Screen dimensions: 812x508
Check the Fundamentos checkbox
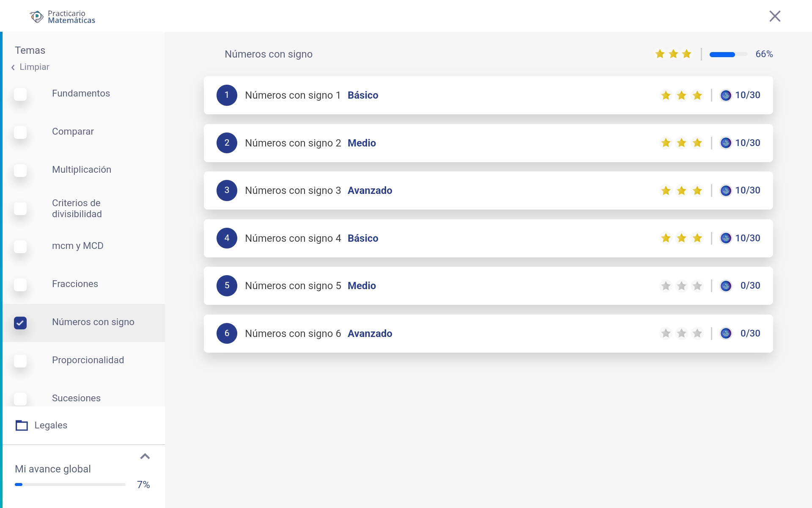click(x=20, y=94)
